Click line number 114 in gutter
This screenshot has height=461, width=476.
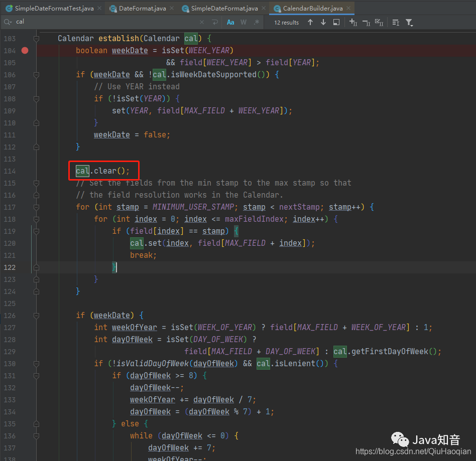pos(10,171)
